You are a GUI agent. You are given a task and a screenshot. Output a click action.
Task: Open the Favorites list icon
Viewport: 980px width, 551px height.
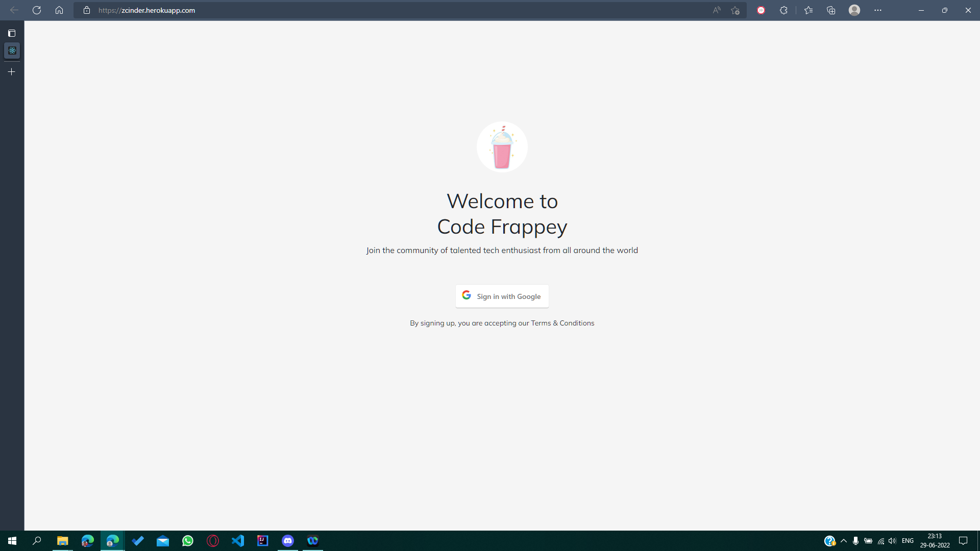tap(808, 10)
